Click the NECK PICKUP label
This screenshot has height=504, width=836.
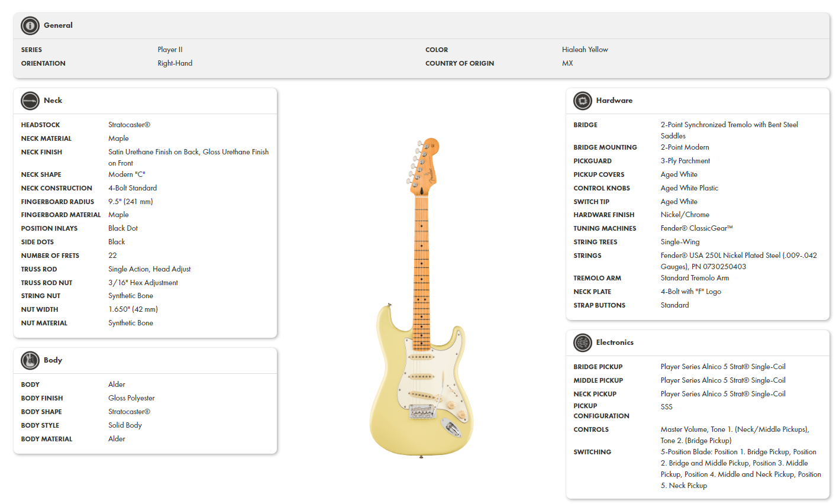tap(595, 394)
